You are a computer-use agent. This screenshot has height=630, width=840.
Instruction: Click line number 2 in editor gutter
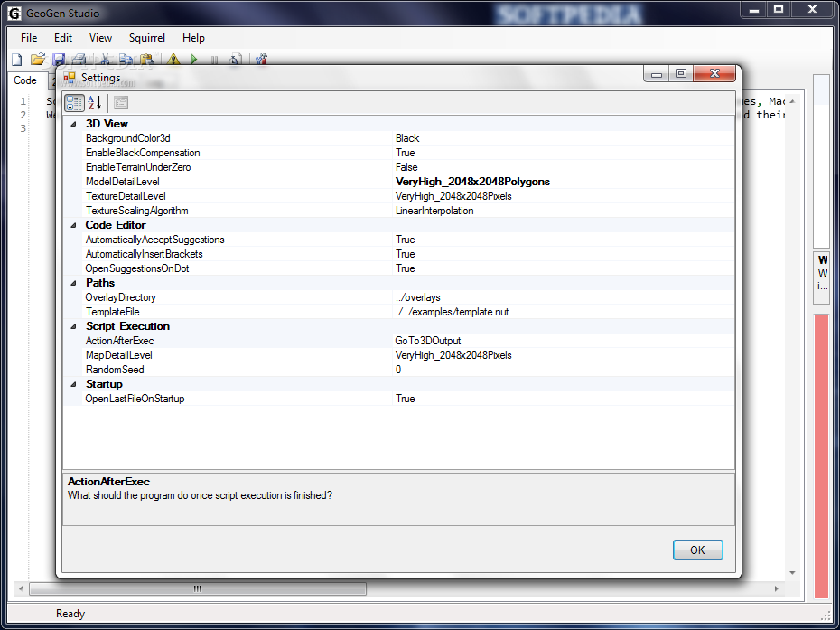(x=23, y=115)
